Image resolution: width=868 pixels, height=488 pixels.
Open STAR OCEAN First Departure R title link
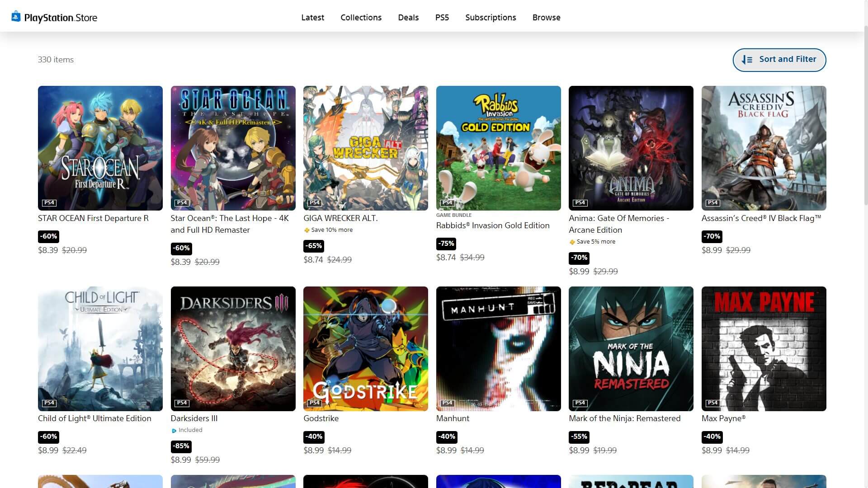click(93, 218)
